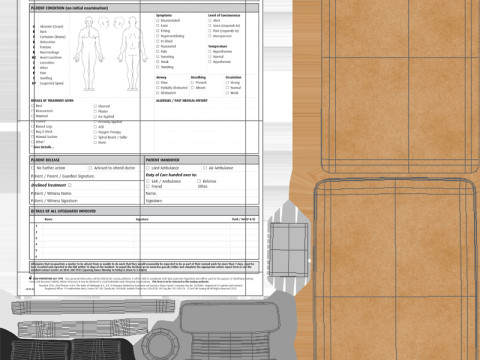
Task: Tick the 'Clear' checkbox under Airway
Action: (x=158, y=83)
